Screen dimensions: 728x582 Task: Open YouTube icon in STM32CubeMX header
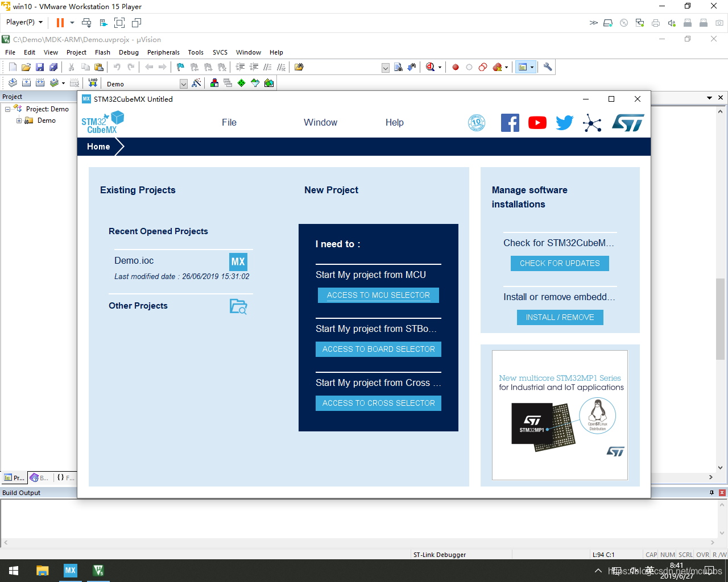pos(537,123)
